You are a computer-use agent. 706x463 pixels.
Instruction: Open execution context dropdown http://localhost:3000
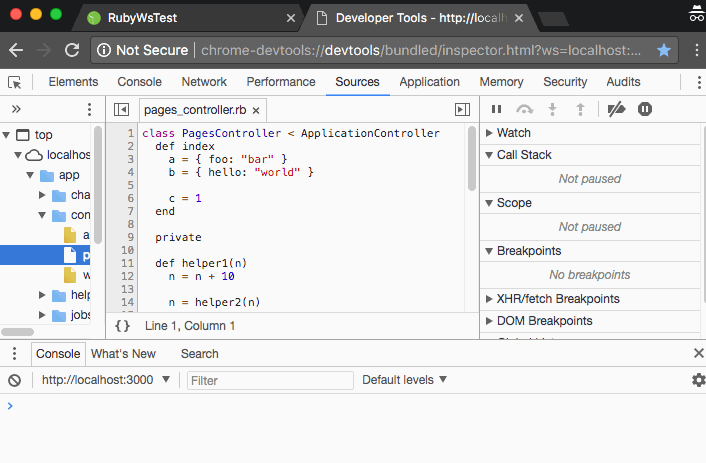[x=106, y=380]
